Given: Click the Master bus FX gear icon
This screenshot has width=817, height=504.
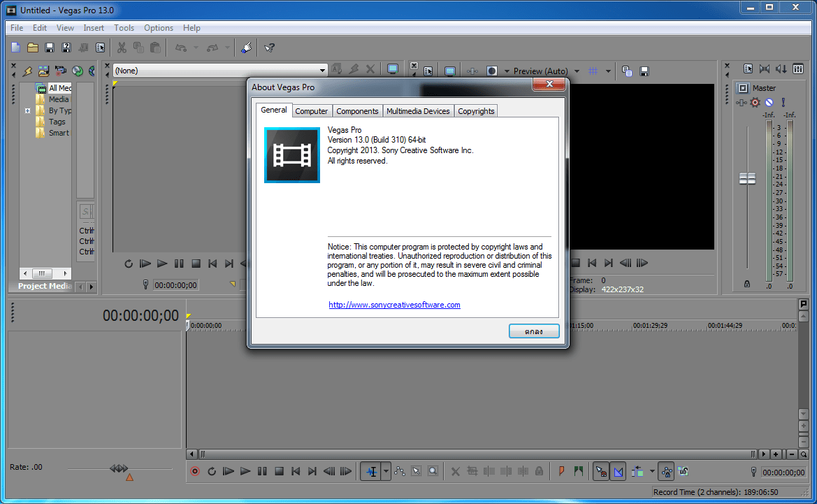Looking at the screenshot, I should click(755, 102).
